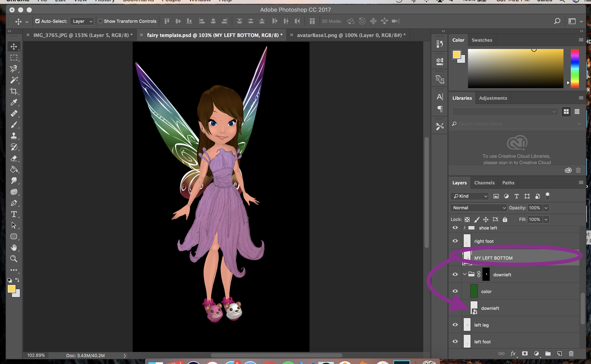Open the Normal blend mode dropdown
This screenshot has height=364, width=591.
coord(479,208)
